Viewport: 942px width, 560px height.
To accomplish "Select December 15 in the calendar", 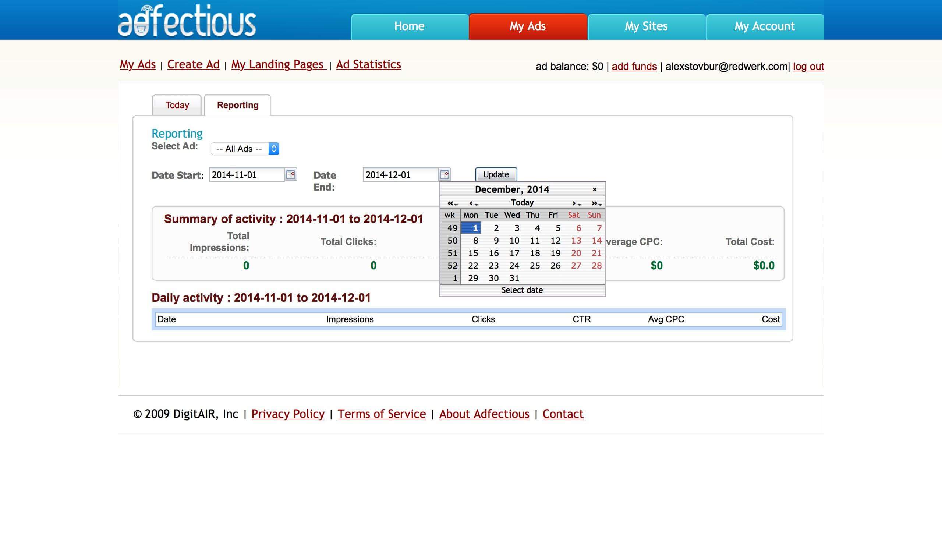I will pos(471,253).
